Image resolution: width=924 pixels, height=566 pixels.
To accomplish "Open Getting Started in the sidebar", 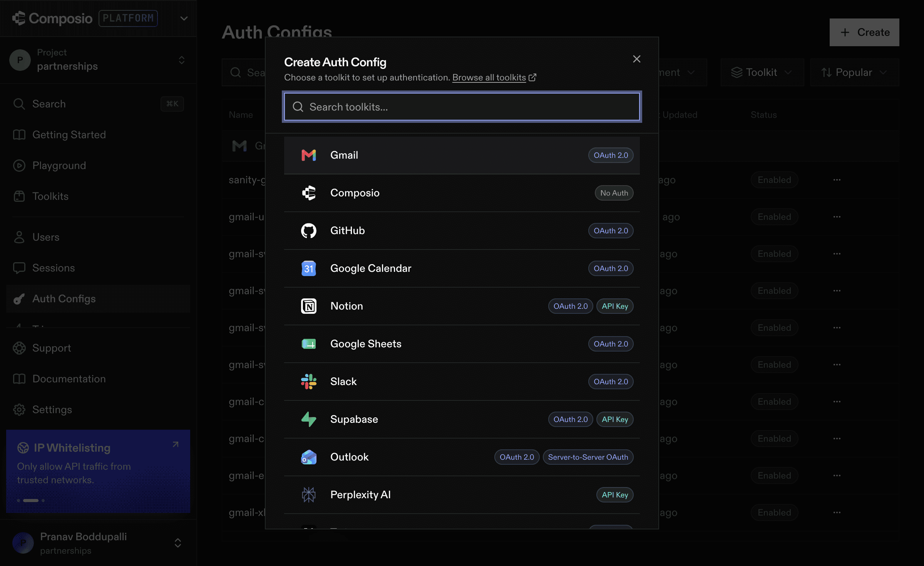I will [98, 135].
